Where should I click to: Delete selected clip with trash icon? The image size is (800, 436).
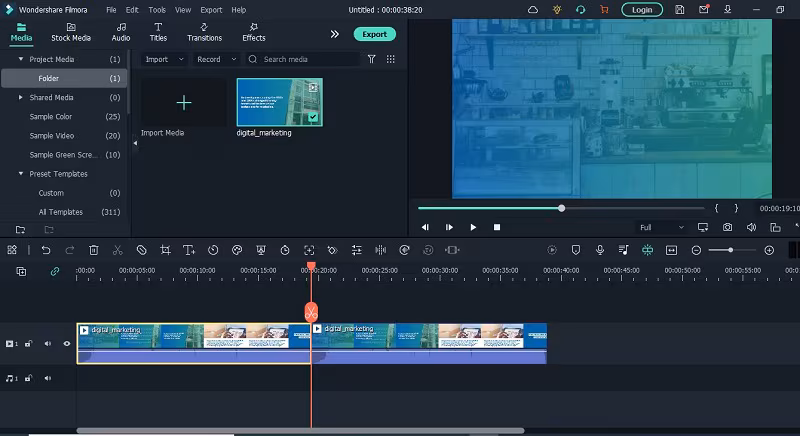93,250
